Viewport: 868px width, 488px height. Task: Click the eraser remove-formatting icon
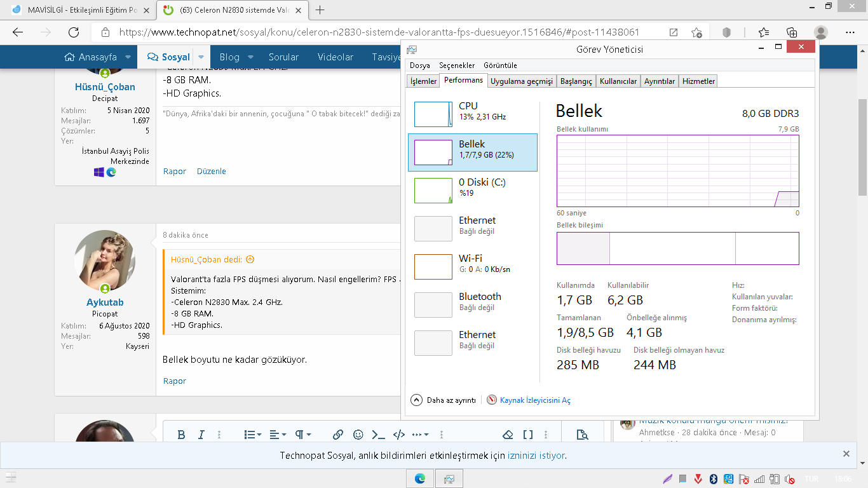click(508, 435)
